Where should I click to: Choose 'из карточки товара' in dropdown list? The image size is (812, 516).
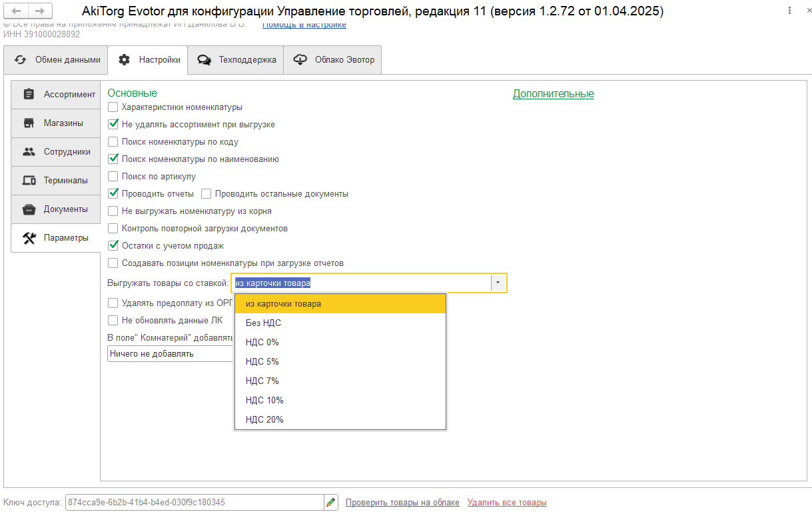point(340,304)
